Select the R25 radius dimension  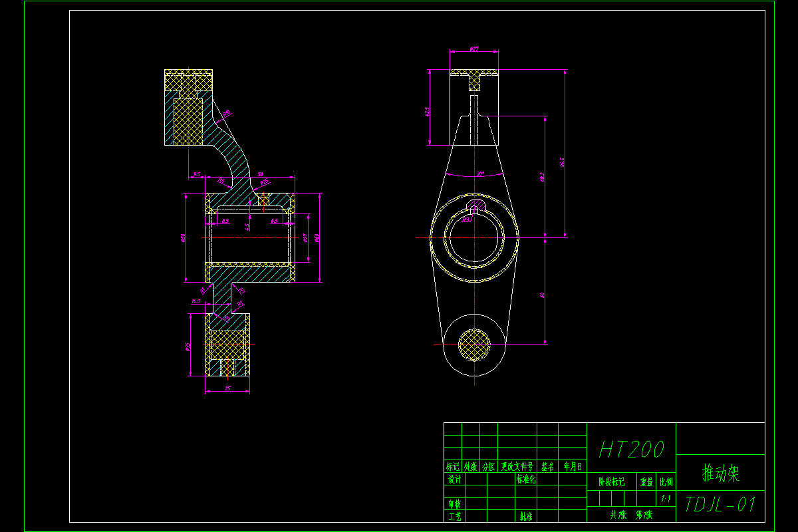(x=265, y=182)
